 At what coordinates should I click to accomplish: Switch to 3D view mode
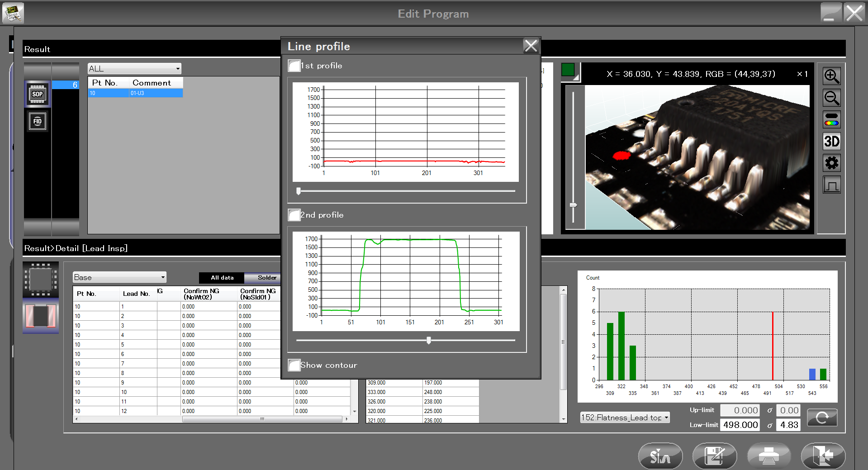point(831,142)
